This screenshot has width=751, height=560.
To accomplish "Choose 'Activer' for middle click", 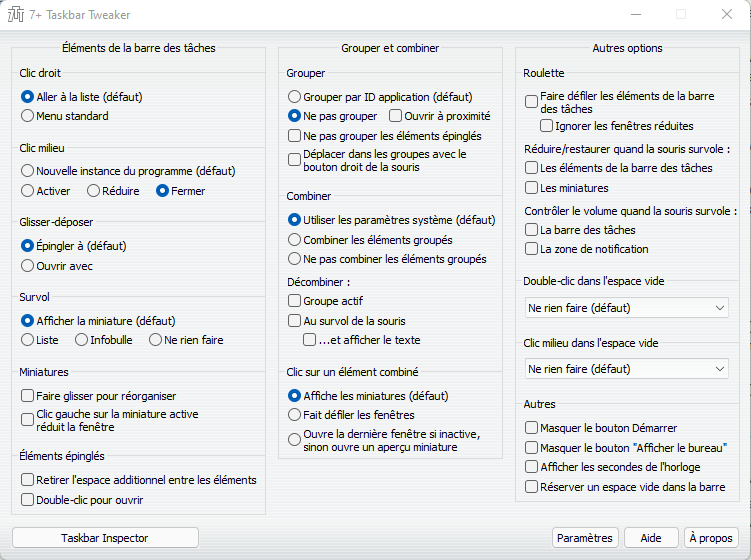I will [28, 191].
